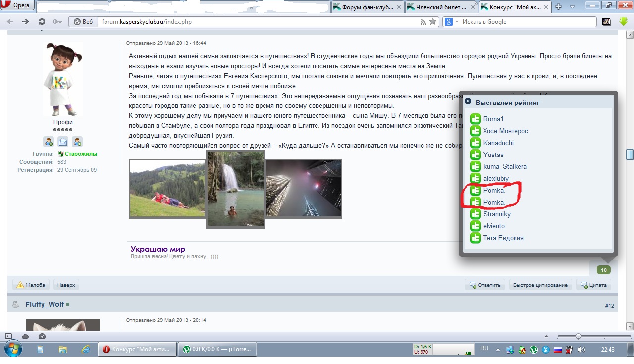Open Roma1's profile from rating list
Screen dimensions: 634x364
(x=493, y=119)
